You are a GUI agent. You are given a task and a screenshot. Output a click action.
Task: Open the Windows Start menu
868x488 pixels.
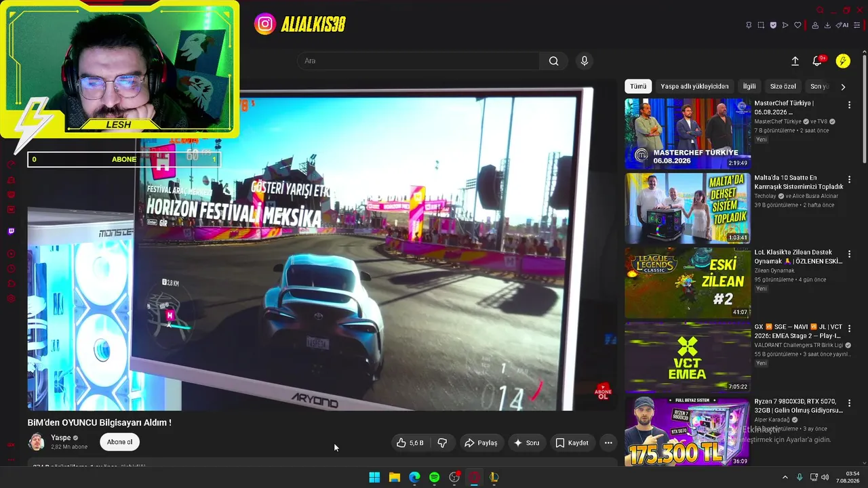(374, 477)
